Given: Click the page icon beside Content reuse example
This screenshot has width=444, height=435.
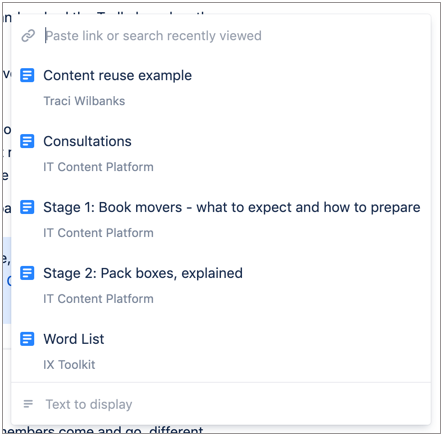Looking at the screenshot, I should [x=27, y=75].
